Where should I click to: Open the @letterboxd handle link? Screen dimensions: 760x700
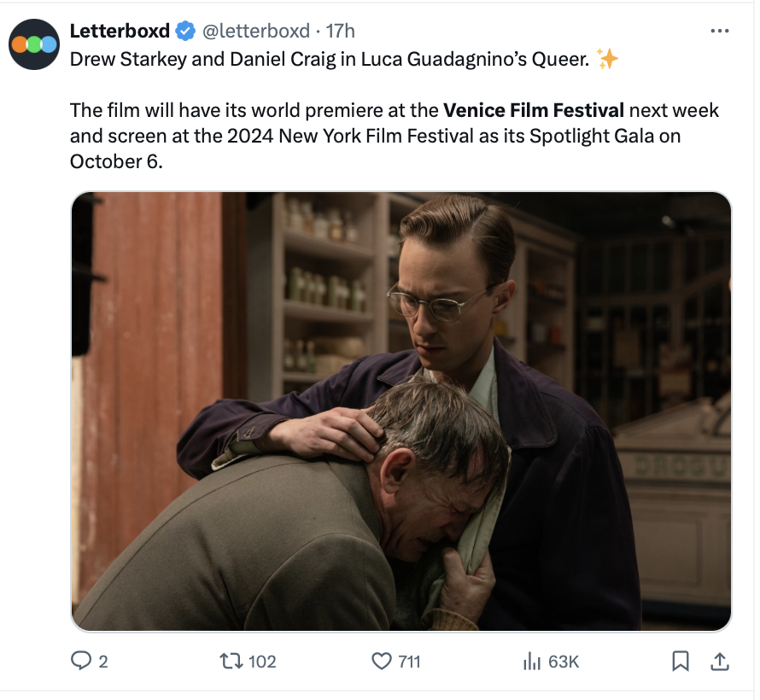256,31
